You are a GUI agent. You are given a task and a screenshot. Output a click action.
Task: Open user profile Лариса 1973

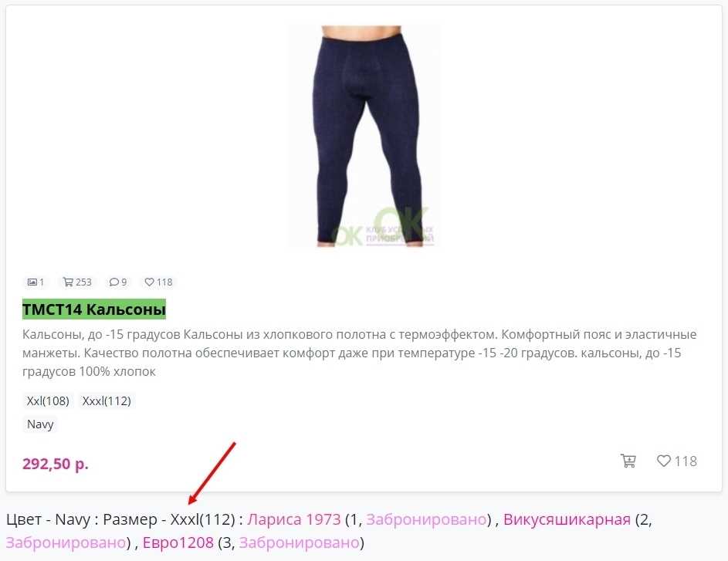pos(294,519)
